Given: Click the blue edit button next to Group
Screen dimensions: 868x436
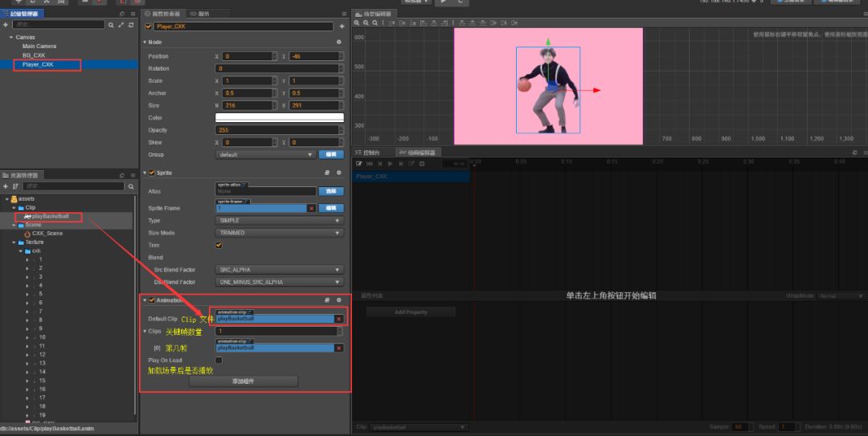Looking at the screenshot, I should click(x=331, y=155).
